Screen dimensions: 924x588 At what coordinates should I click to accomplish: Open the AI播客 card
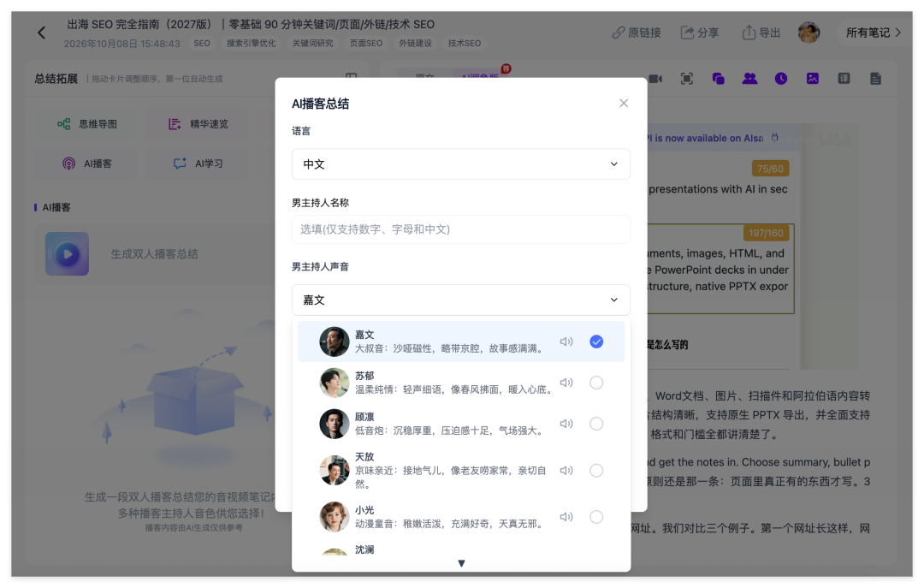tap(87, 163)
